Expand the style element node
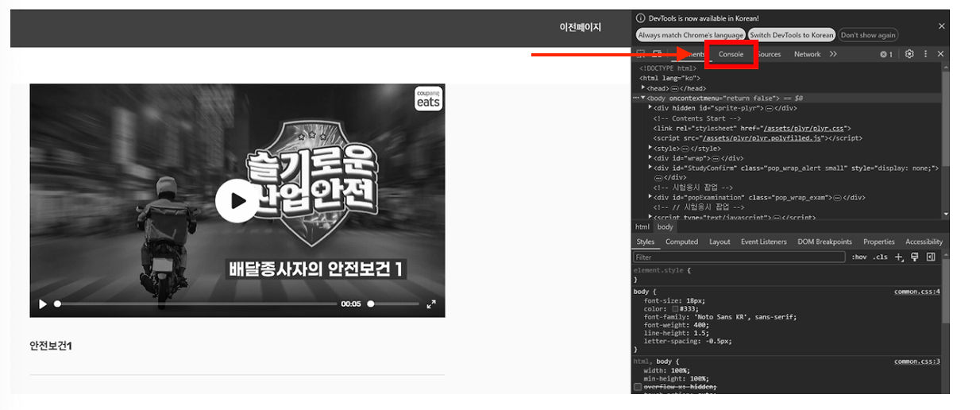Viewport: 980px width, 410px height. click(x=650, y=148)
